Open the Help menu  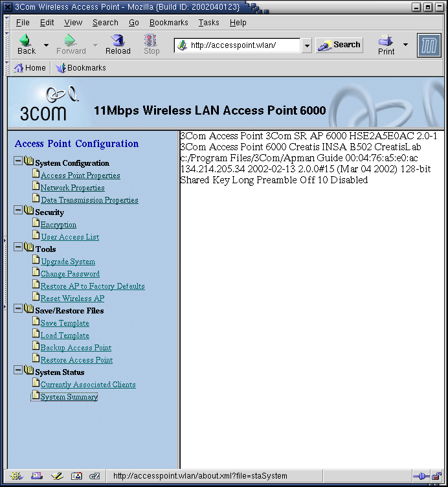tap(238, 23)
